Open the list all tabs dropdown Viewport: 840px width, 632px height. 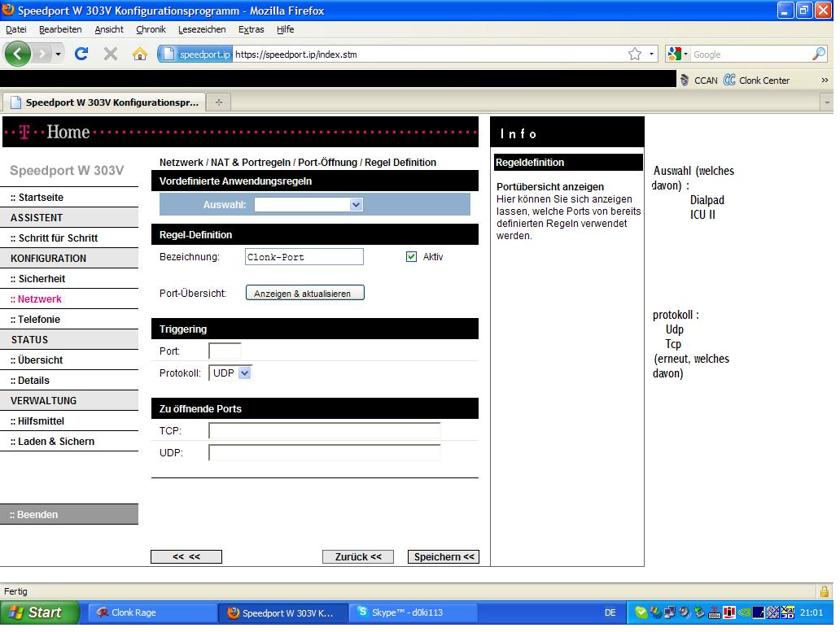[827, 102]
